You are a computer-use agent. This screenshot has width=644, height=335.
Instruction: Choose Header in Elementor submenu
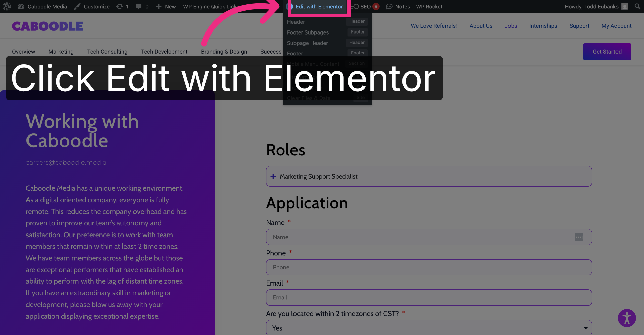click(x=327, y=22)
